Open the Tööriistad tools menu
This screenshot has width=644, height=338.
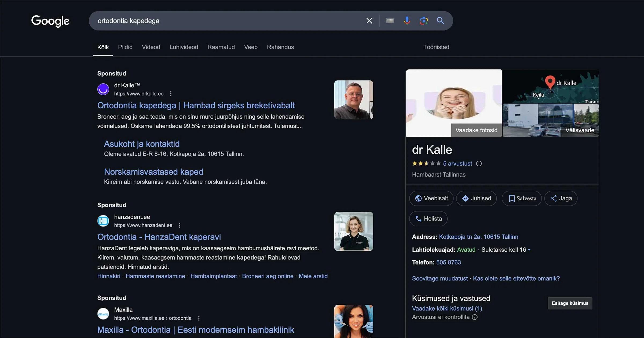click(436, 47)
